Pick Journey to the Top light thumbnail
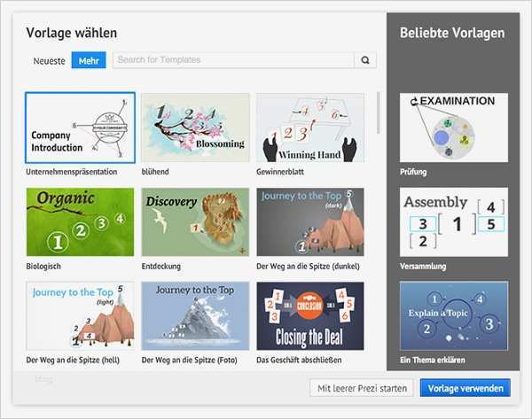The height and width of the screenshot is (419, 532). [80, 316]
